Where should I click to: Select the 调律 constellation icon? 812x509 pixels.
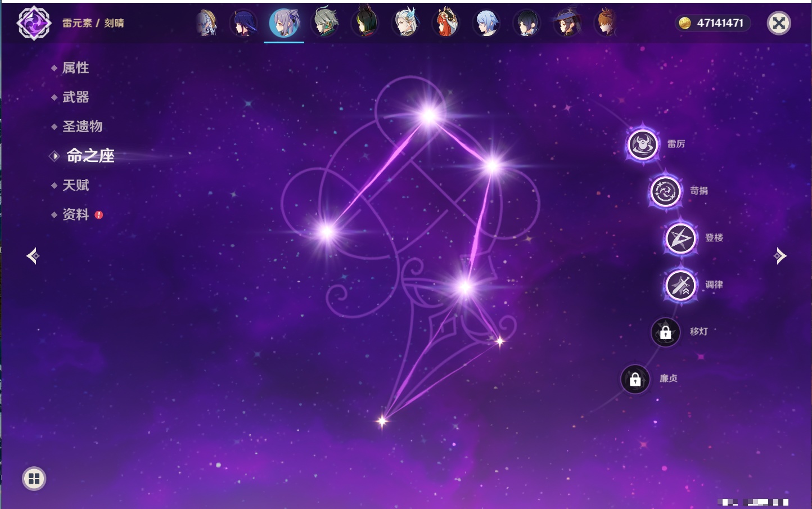[x=680, y=285]
